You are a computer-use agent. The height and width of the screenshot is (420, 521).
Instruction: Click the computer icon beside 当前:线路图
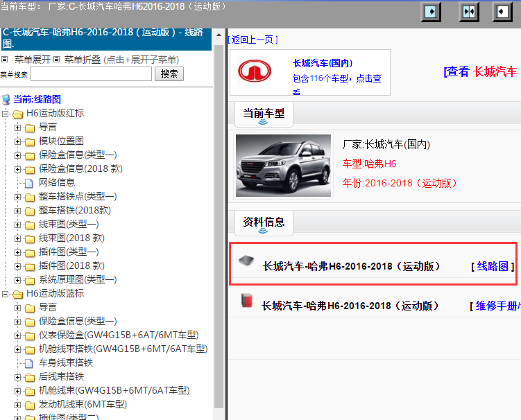point(6,100)
